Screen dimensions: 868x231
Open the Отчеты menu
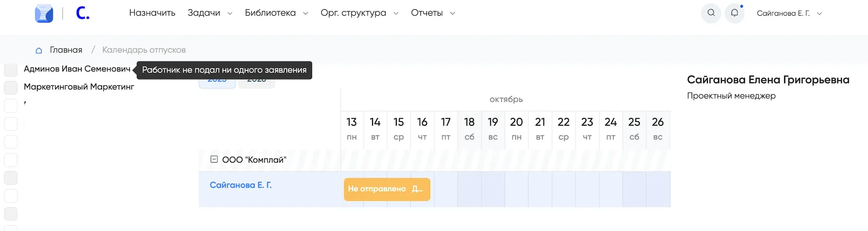point(433,13)
